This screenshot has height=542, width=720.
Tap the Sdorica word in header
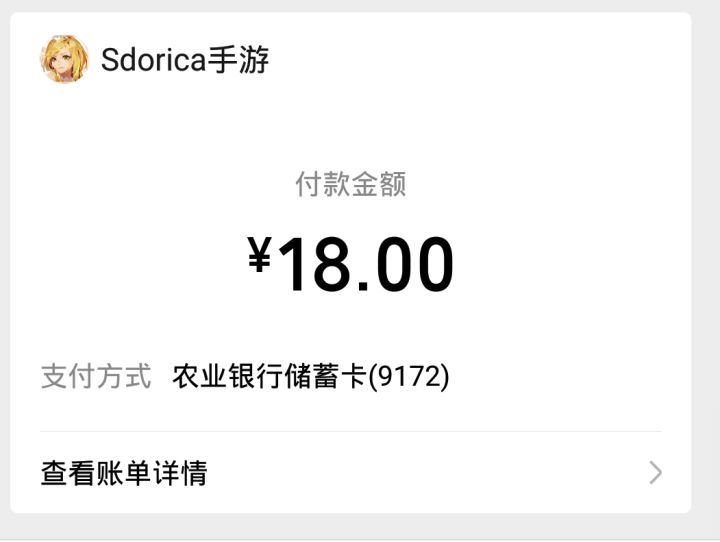click(153, 60)
